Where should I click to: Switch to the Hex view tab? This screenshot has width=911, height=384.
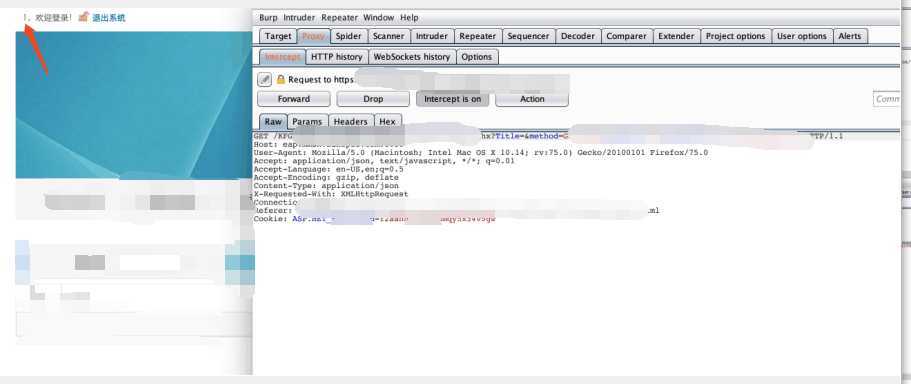(x=388, y=122)
